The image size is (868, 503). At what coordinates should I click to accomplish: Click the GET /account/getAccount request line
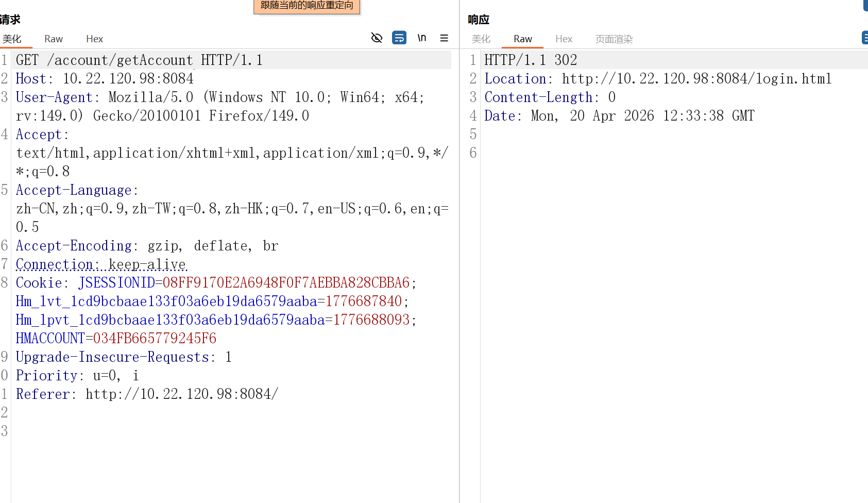[x=139, y=60]
